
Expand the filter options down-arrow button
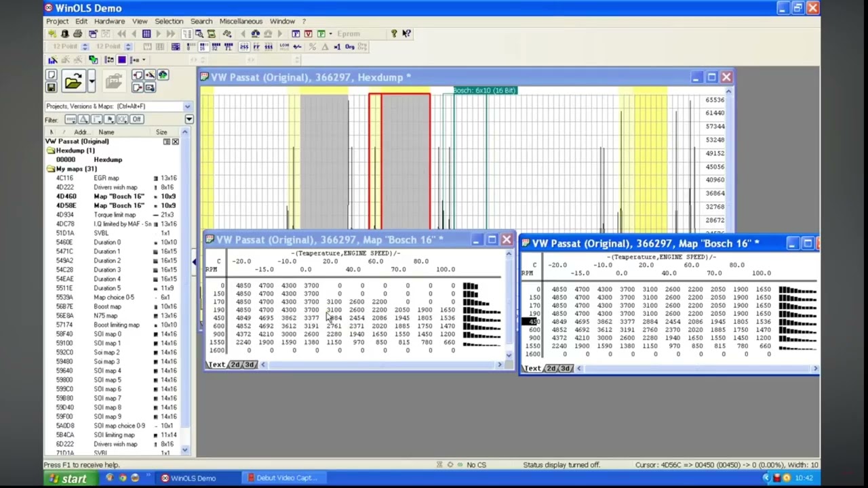189,119
